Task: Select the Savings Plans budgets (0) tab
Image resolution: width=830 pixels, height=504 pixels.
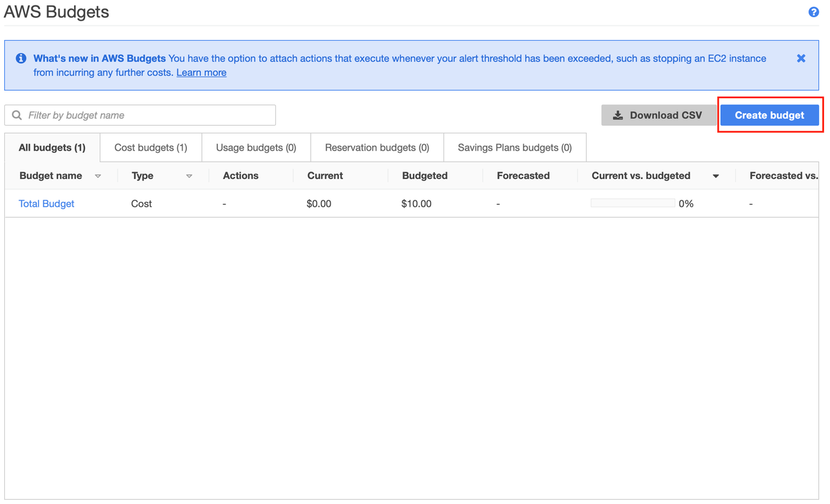Action: pos(515,147)
